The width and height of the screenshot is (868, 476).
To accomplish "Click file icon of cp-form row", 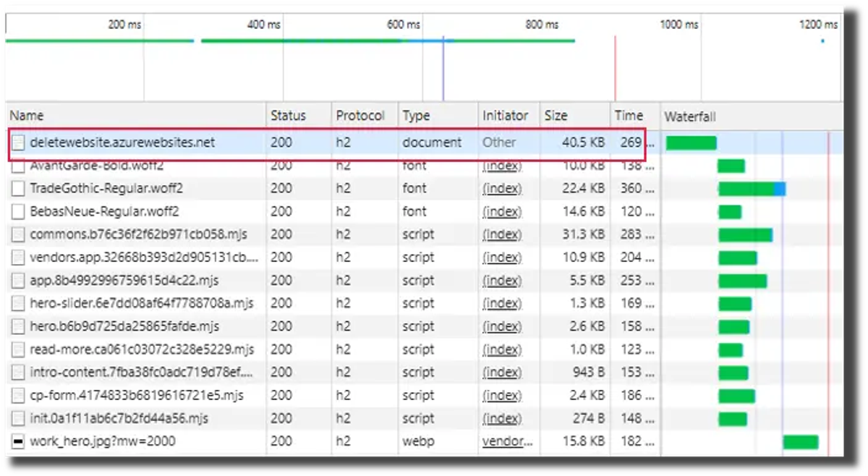I will (18, 395).
